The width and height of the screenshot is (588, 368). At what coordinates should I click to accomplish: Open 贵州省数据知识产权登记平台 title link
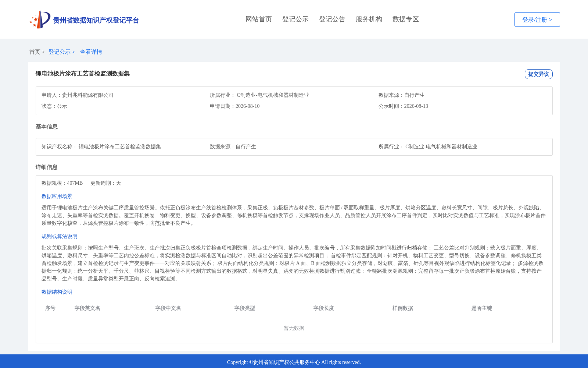(96, 20)
